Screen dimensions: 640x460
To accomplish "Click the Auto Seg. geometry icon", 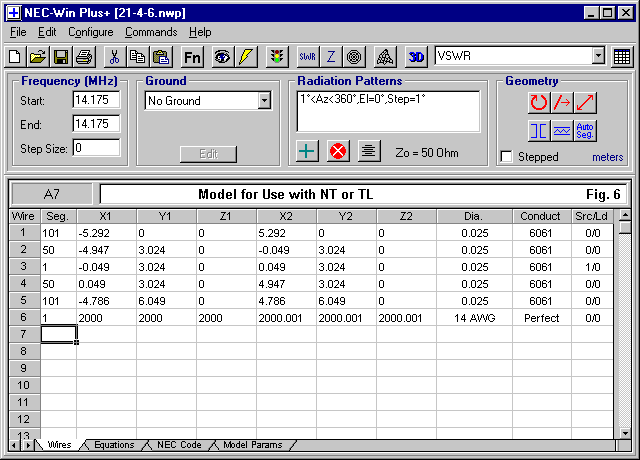I will click(x=586, y=130).
